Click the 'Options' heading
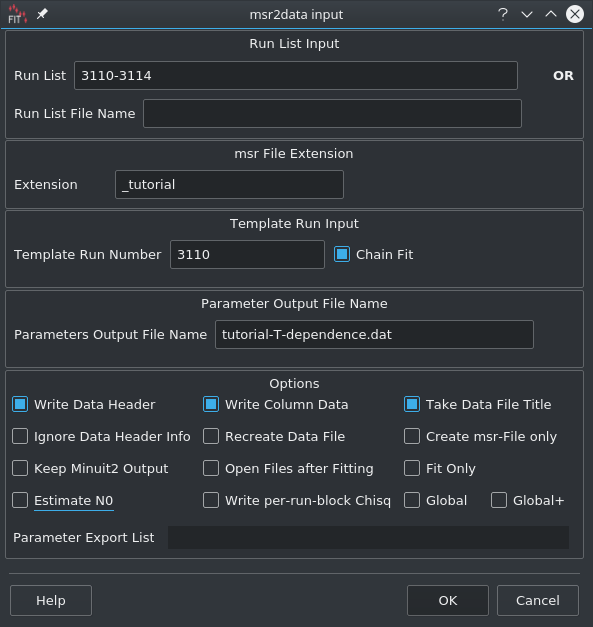The height and width of the screenshot is (627, 593). coord(294,383)
